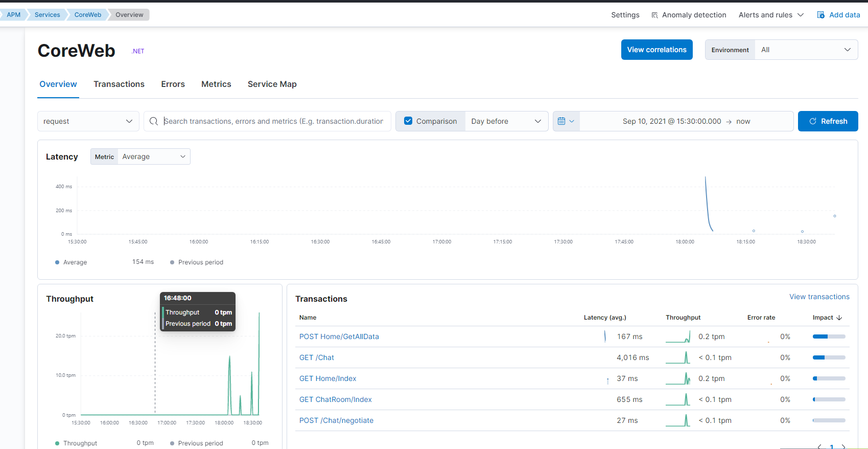
Task: Click the refresh arrow icon
Action: click(x=813, y=121)
